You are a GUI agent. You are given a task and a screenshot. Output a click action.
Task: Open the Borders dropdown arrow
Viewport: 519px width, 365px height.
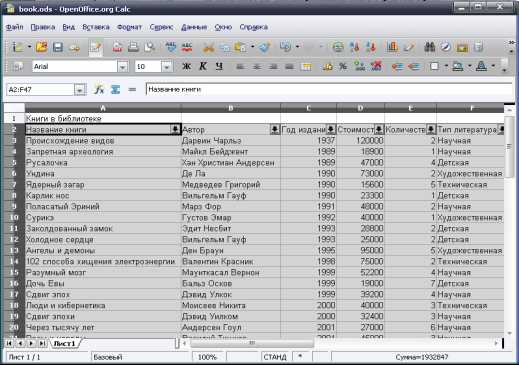coord(446,66)
